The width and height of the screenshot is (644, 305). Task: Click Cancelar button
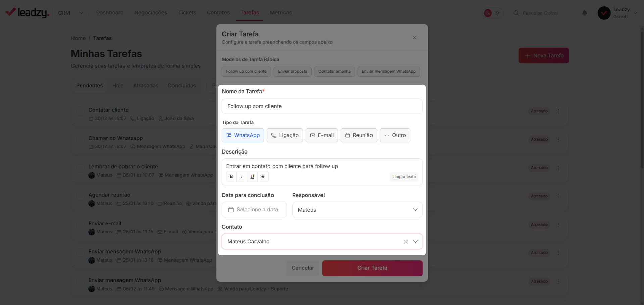point(303,268)
